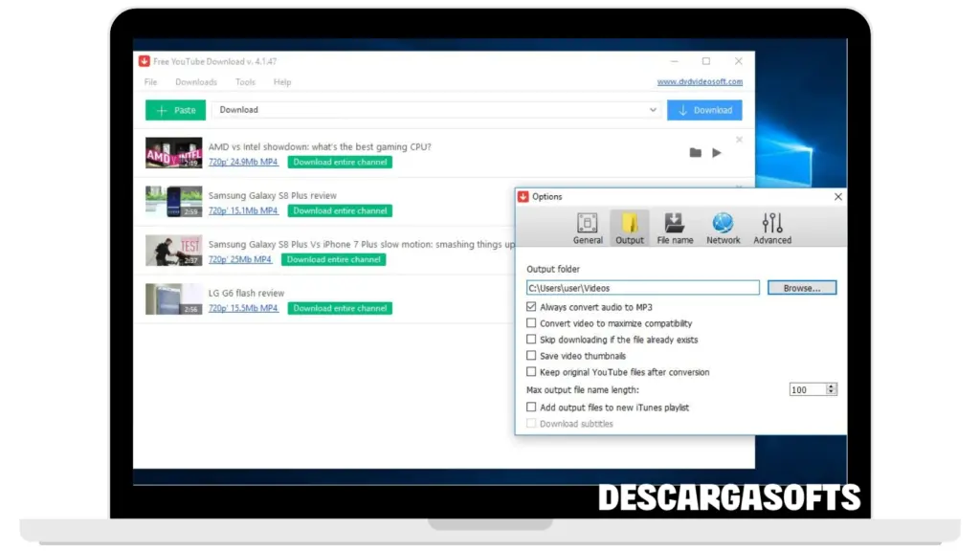Open the Downloads menu
The width and height of the screenshot is (980, 551).
tap(196, 82)
